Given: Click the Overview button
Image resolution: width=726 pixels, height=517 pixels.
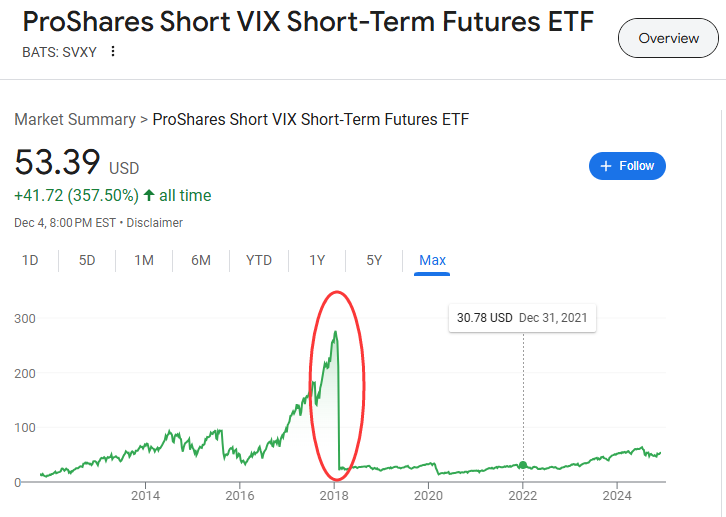Looking at the screenshot, I should pyautogui.click(x=669, y=38).
